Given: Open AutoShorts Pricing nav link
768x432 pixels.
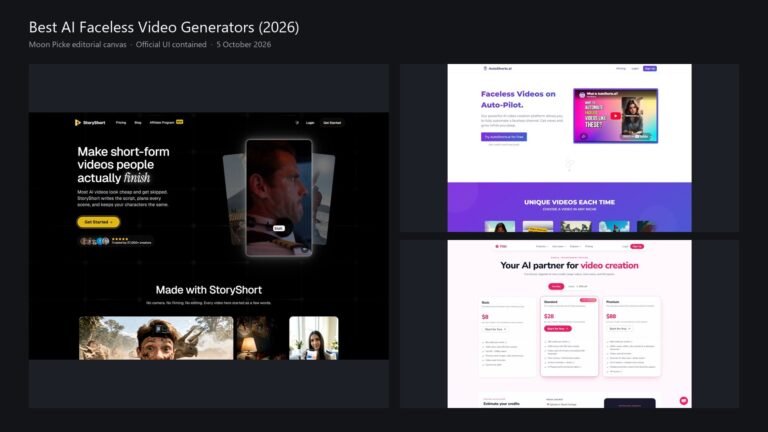Looking at the screenshot, I should pyautogui.click(x=621, y=69).
